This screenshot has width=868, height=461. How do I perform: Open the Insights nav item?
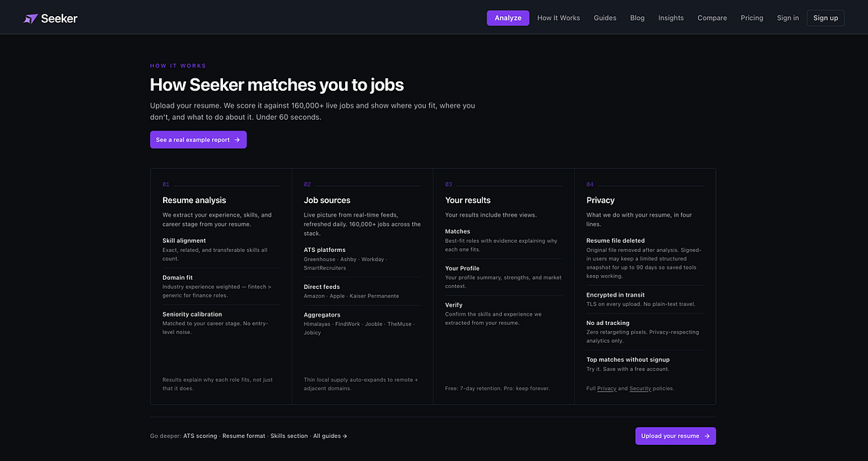pos(671,18)
